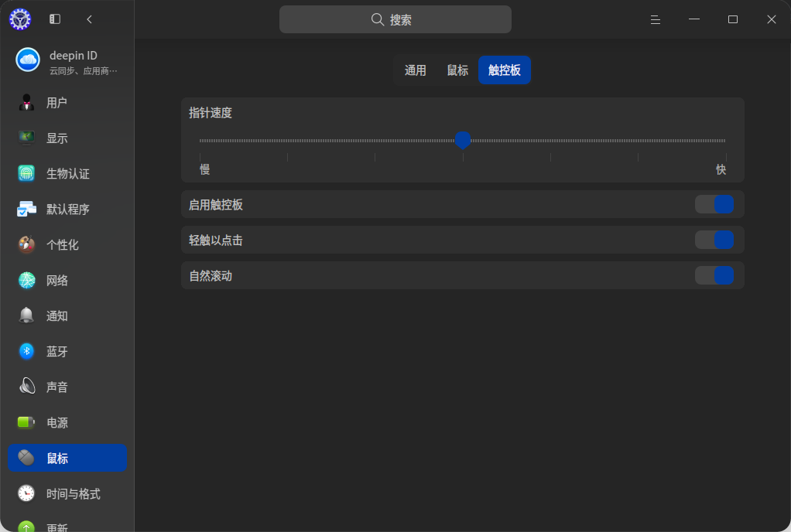This screenshot has width=791, height=532.
Task: Turn off 轻触以点击 tap to click
Action: click(714, 240)
